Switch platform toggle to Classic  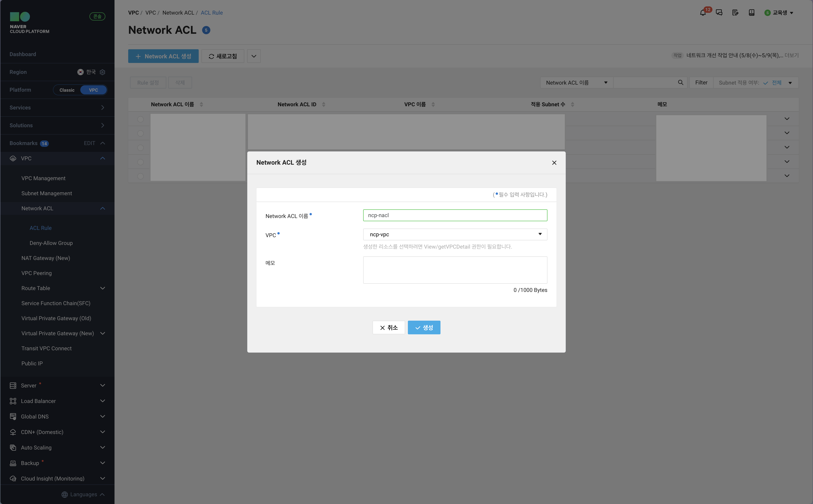[x=67, y=90]
